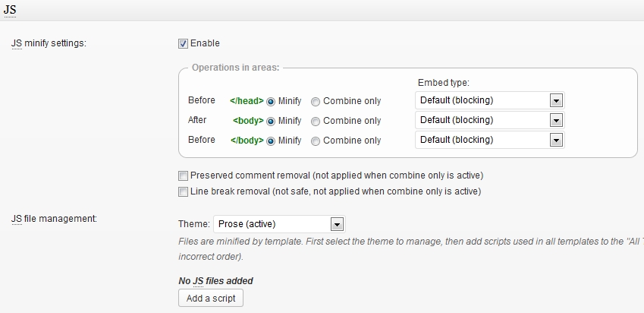The image size is (644, 313).
Task: Select Minify for Before </body>
Action: click(x=271, y=141)
